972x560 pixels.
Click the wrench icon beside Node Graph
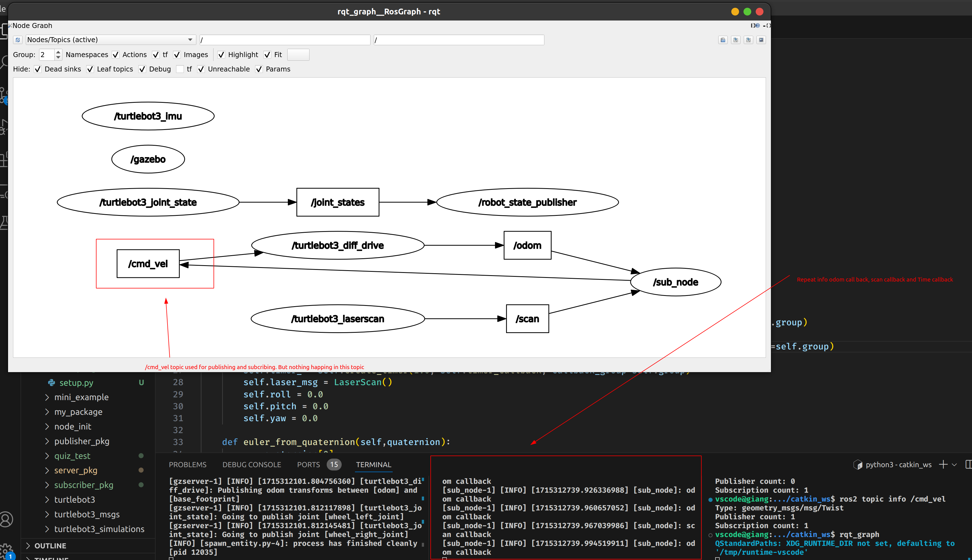tap(10, 25)
